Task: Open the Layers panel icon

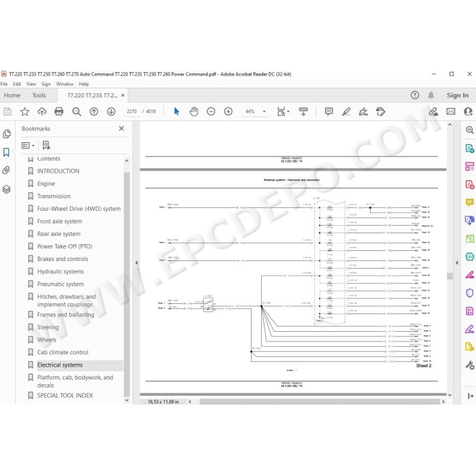Action: (6, 190)
